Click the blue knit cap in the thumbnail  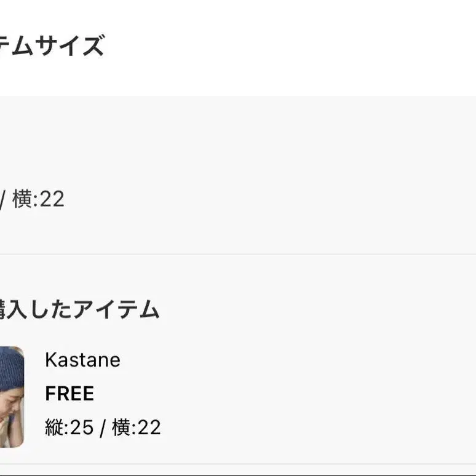(11, 367)
